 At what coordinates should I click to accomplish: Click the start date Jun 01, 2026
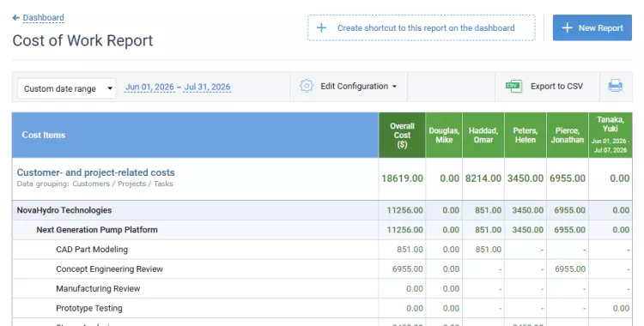[149, 87]
